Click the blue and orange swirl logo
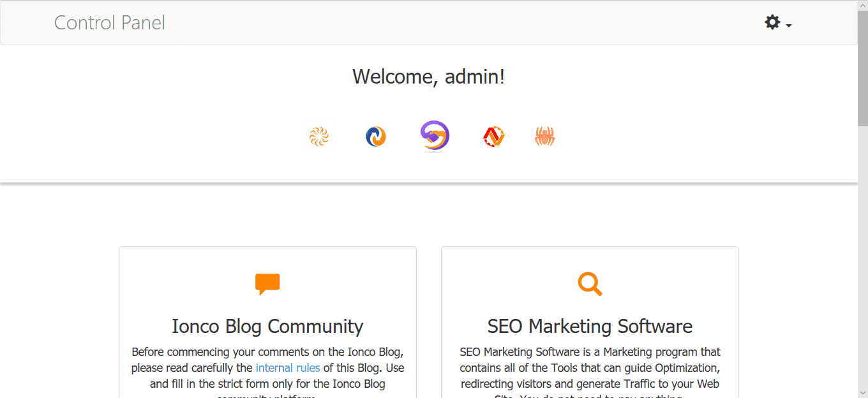 pos(375,136)
